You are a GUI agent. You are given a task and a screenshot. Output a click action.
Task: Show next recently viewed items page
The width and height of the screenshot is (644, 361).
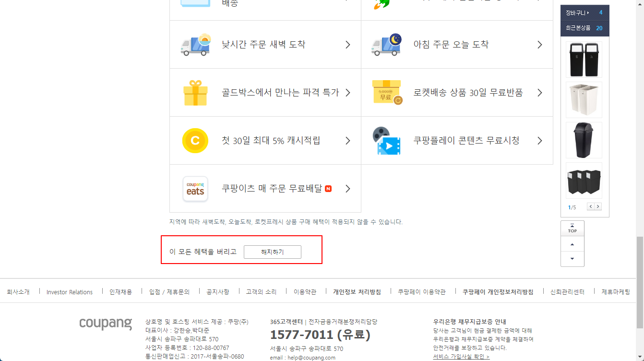coord(598,206)
